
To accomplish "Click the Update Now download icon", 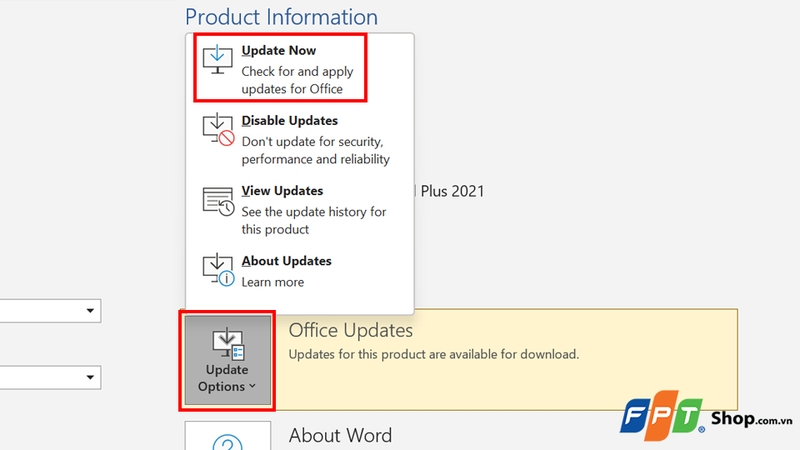I will (x=218, y=59).
